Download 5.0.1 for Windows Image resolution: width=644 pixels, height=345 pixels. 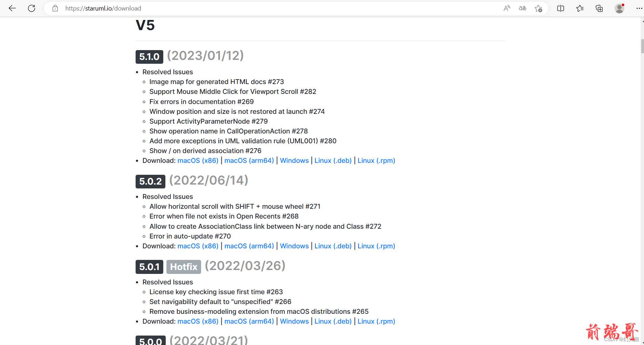[x=294, y=321]
